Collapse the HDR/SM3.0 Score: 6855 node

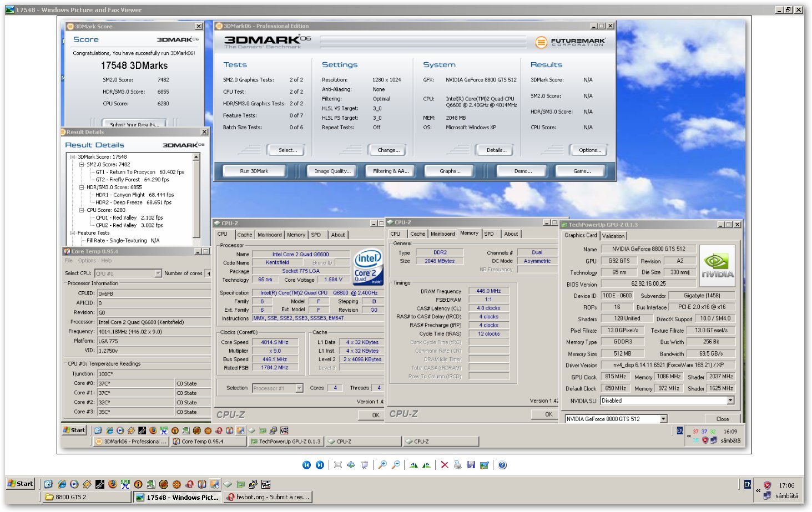(82, 187)
